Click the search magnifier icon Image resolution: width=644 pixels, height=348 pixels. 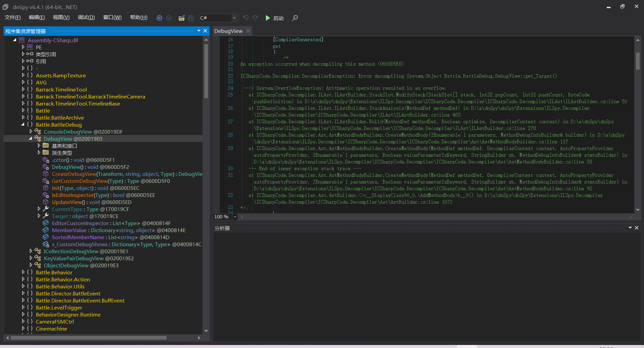coord(295,18)
